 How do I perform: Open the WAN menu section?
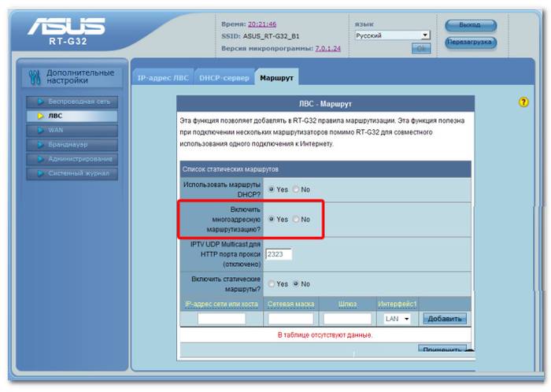point(72,131)
